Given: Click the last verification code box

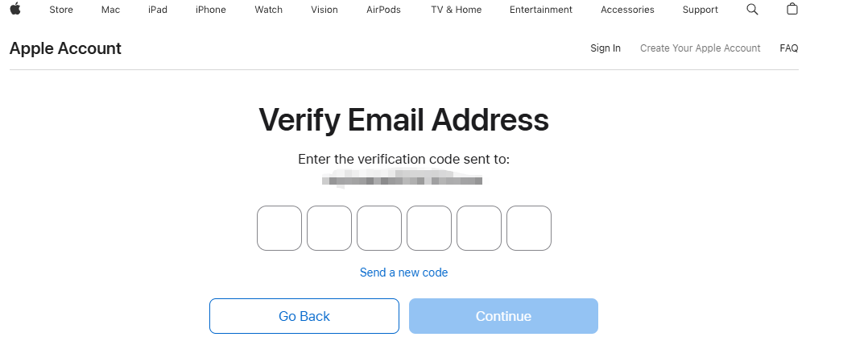Looking at the screenshot, I should pyautogui.click(x=529, y=228).
